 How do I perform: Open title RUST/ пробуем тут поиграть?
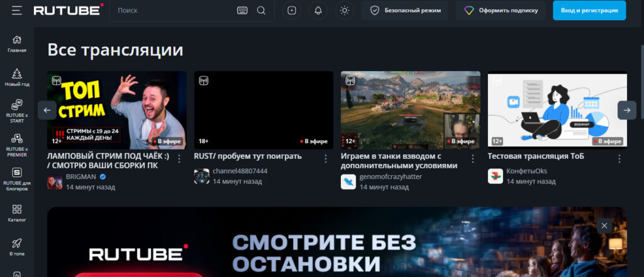tap(248, 156)
